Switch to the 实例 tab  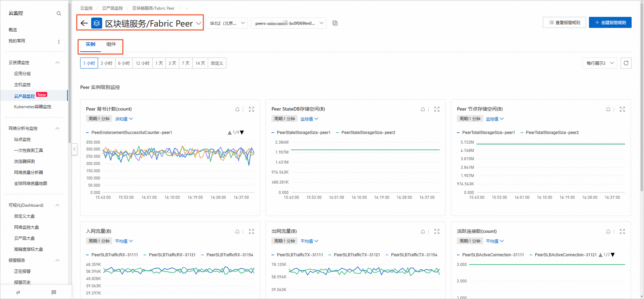pyautogui.click(x=90, y=44)
